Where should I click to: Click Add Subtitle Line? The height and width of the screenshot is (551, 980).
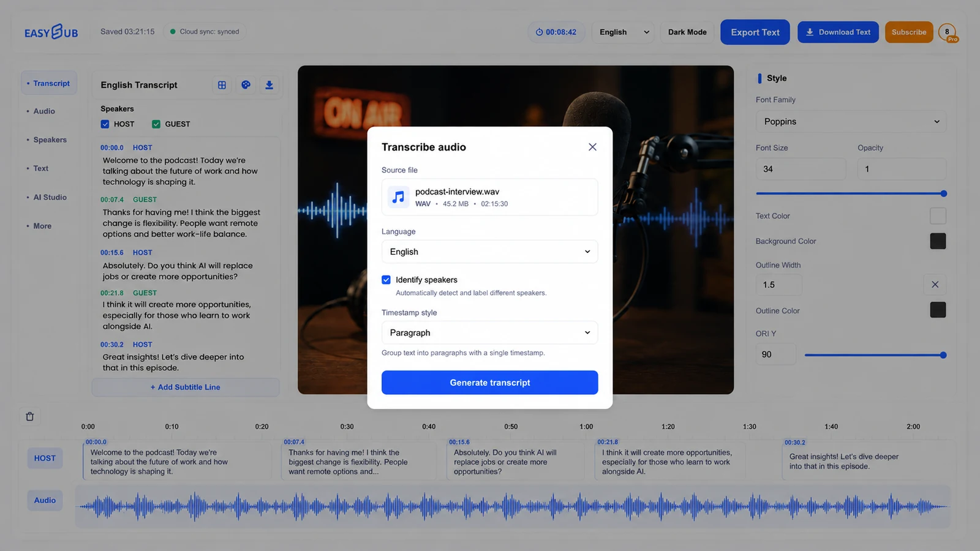pos(186,387)
